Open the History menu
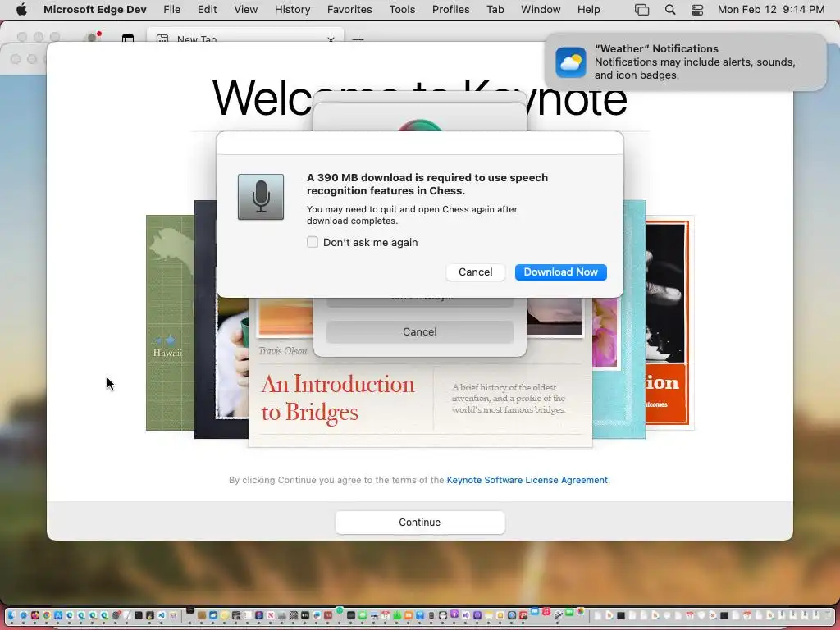840x630 pixels. (293, 10)
